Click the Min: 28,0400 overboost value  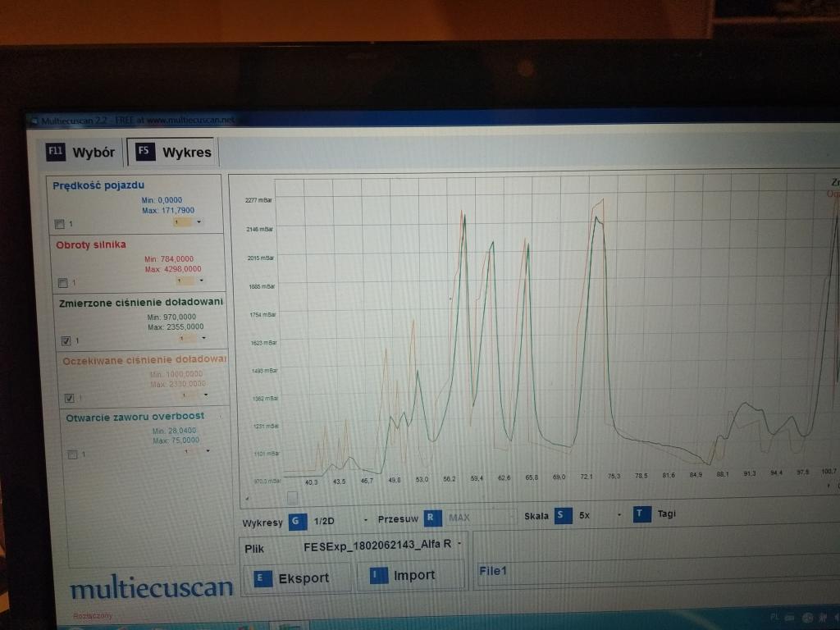[x=174, y=431]
